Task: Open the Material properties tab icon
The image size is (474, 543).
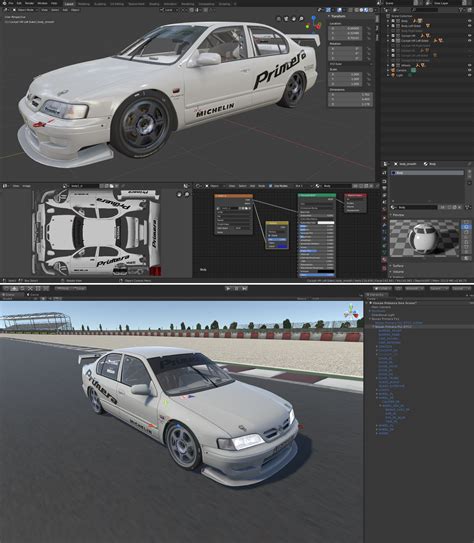Action: point(384,260)
